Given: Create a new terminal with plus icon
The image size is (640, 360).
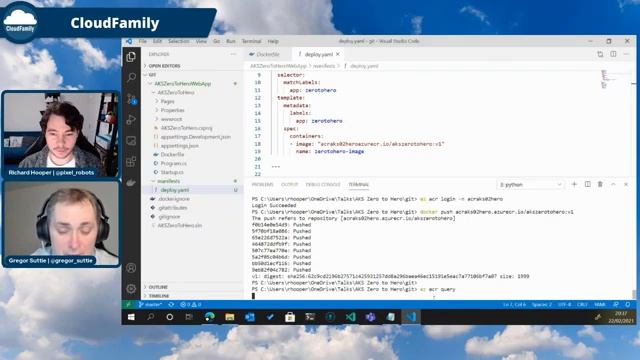Looking at the screenshot, I should coord(574,184).
